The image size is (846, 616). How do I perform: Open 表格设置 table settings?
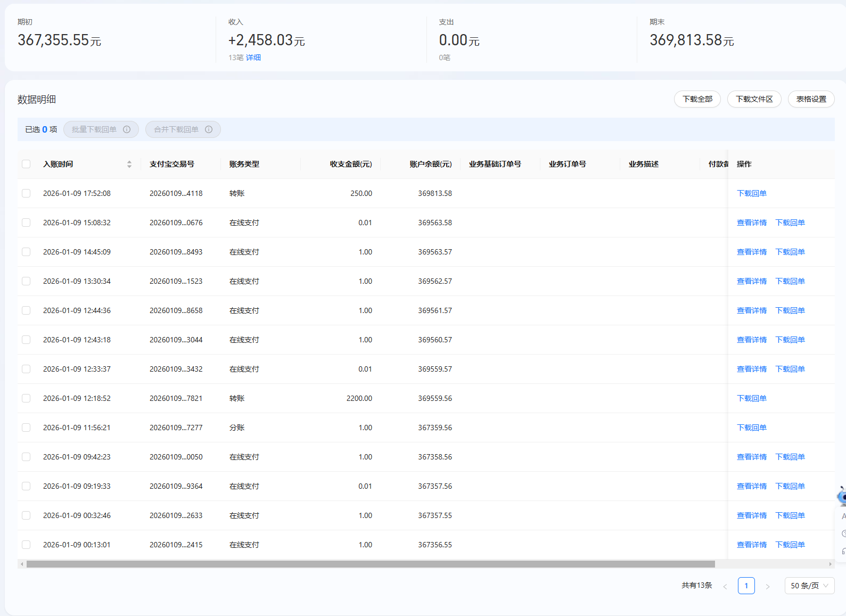pos(811,99)
